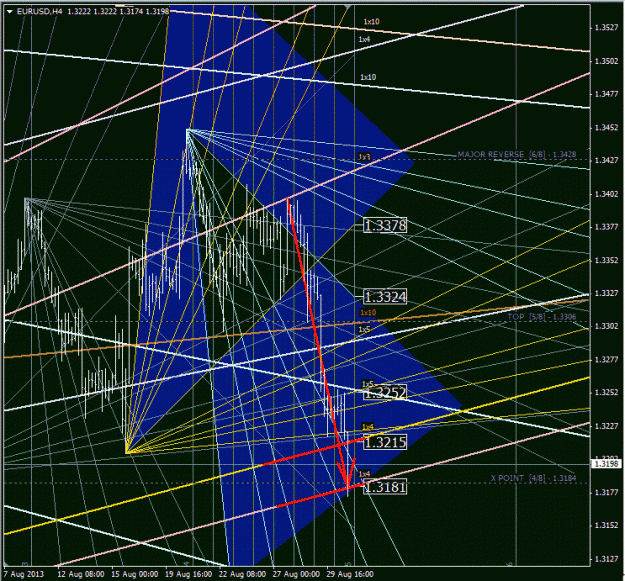
Task: Click the 1x4 label above 1.3181 box
Action: pyautogui.click(x=364, y=474)
